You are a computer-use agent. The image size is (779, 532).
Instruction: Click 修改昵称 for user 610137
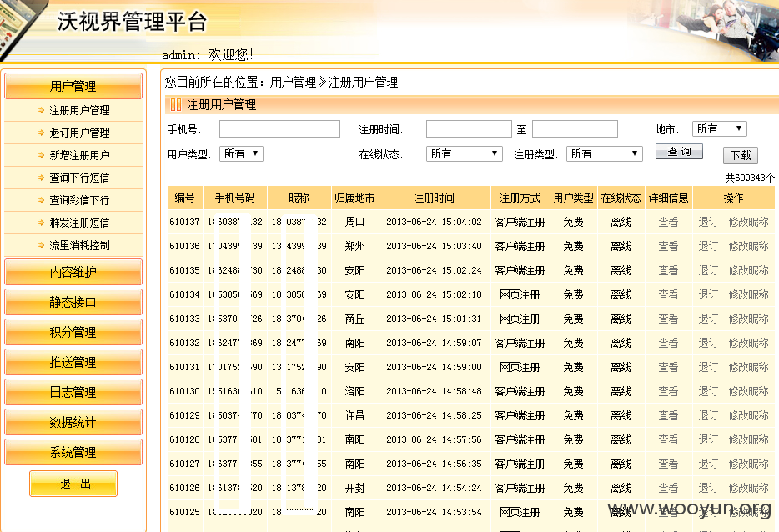(748, 222)
